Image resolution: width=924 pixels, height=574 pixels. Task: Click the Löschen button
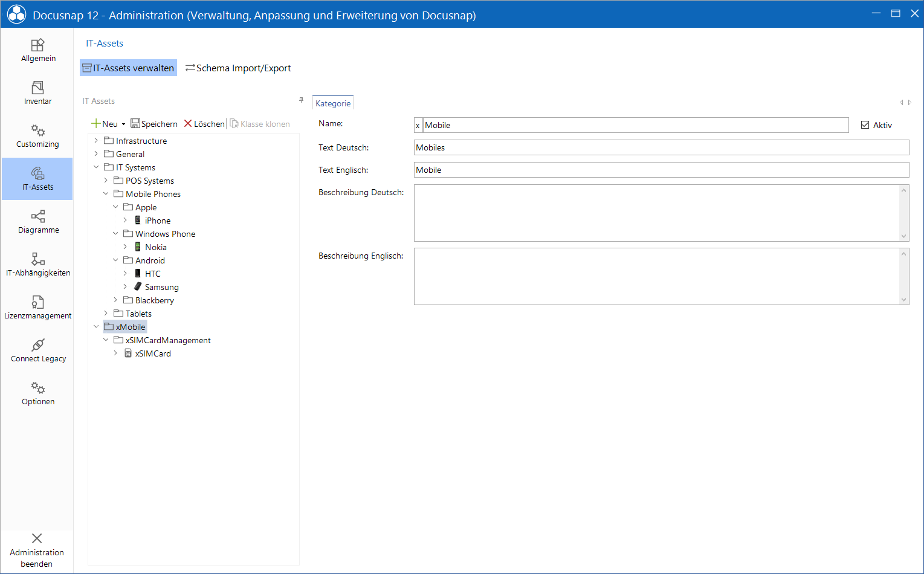[x=204, y=124]
